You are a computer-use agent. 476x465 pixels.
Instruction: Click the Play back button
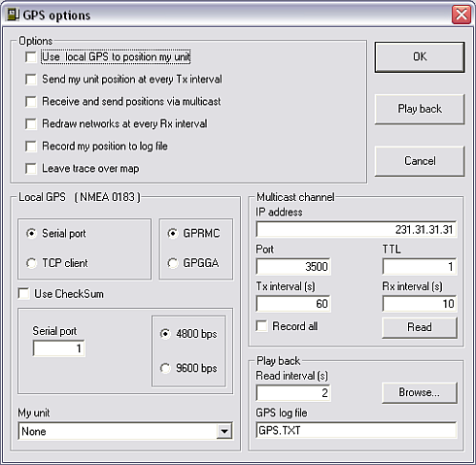click(x=420, y=109)
